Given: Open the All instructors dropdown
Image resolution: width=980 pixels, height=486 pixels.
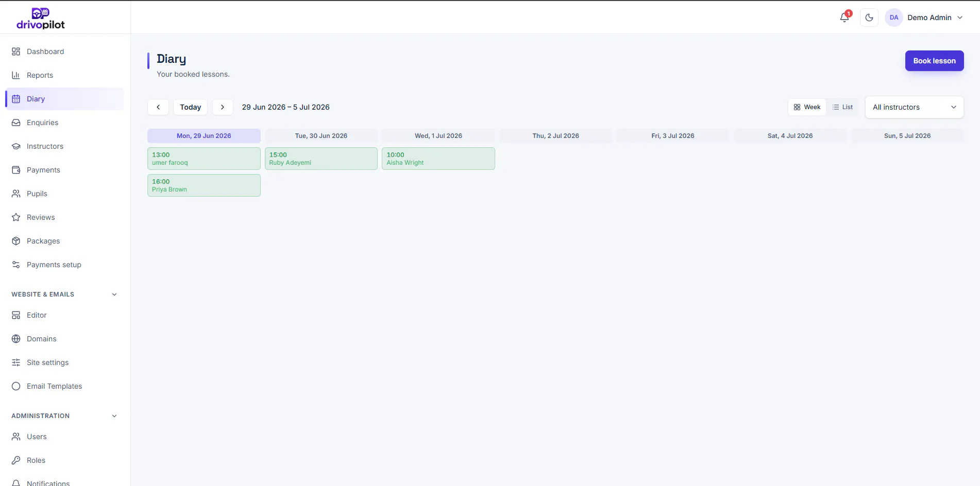Looking at the screenshot, I should [x=914, y=107].
